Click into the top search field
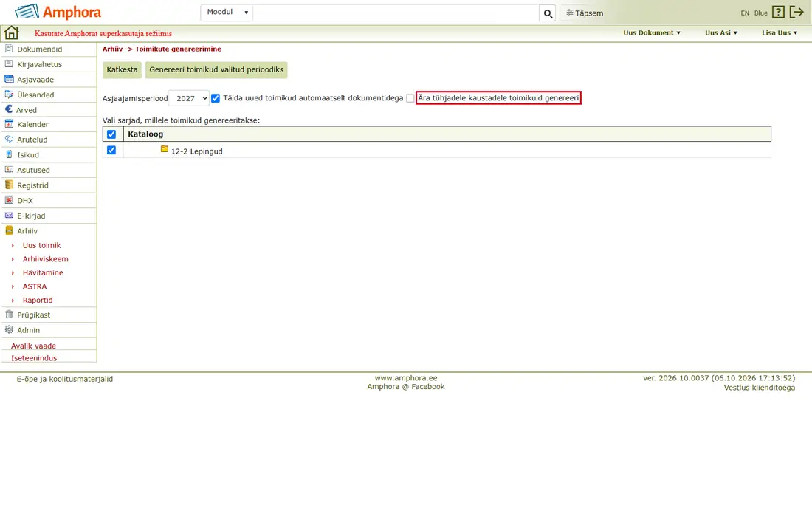Screen dimensions: 812x508 (x=396, y=13)
